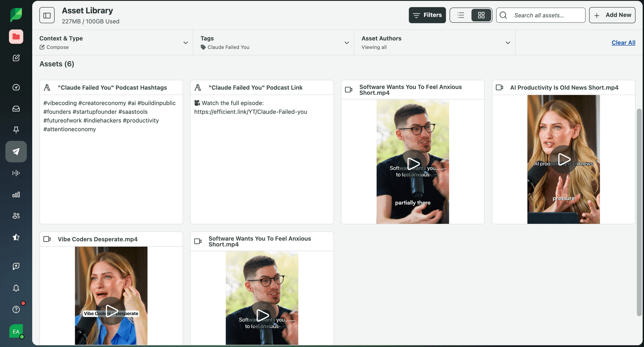Image resolution: width=644 pixels, height=347 pixels.
Task: Play the first Software Wants You To Feel Anxious video
Action: [x=413, y=164]
